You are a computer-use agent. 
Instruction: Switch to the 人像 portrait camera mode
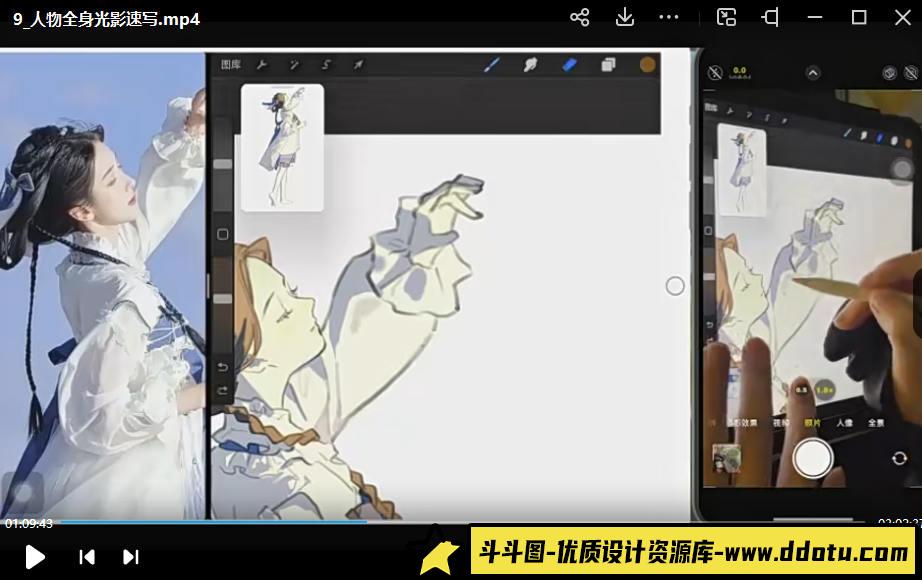click(844, 423)
